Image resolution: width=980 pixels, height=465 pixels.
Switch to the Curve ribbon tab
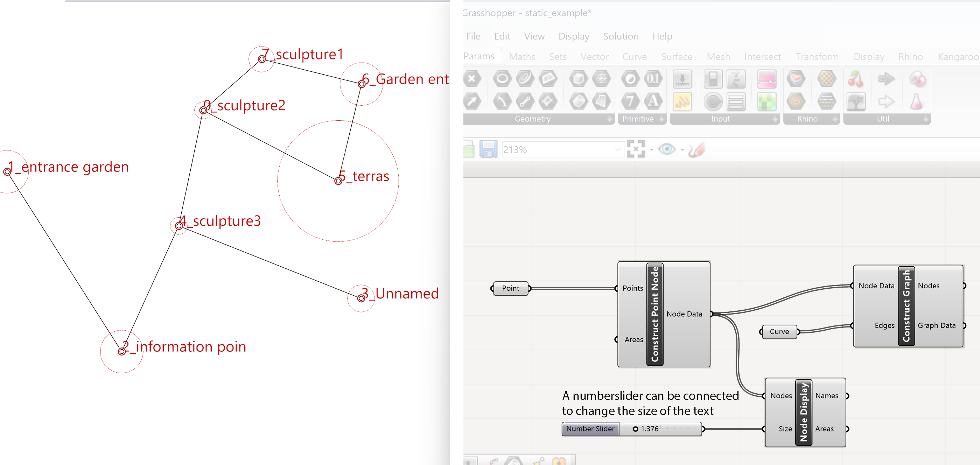pyautogui.click(x=634, y=57)
